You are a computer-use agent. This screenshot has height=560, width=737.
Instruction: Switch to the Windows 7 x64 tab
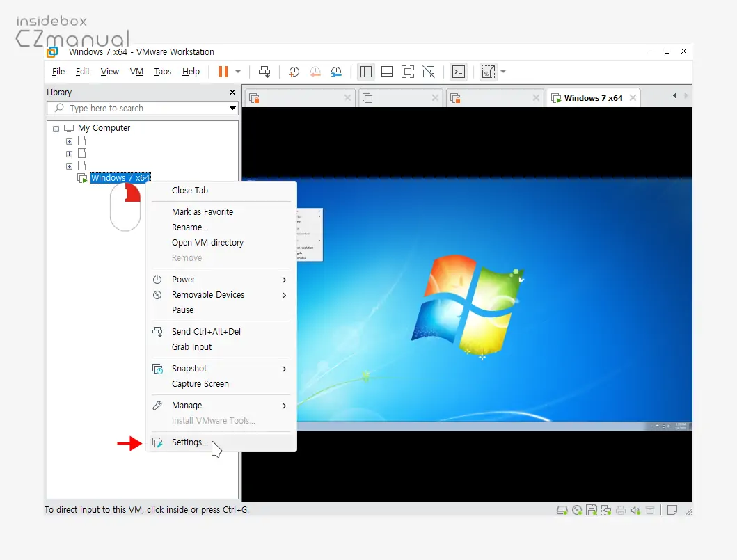click(x=593, y=97)
